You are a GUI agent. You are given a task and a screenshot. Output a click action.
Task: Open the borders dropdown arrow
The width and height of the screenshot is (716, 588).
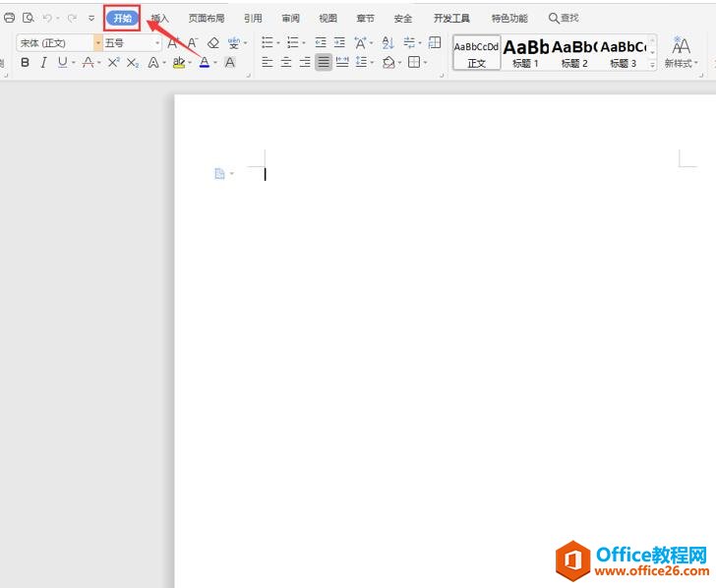(x=425, y=62)
